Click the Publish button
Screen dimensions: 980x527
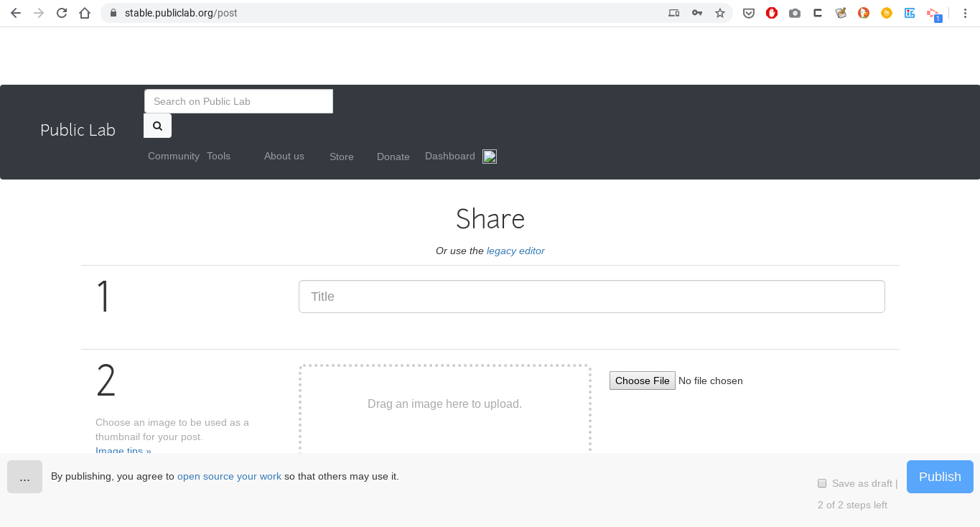pos(939,476)
